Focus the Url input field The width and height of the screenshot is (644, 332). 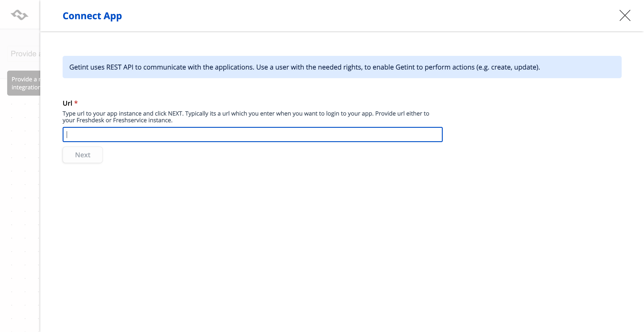(x=252, y=134)
